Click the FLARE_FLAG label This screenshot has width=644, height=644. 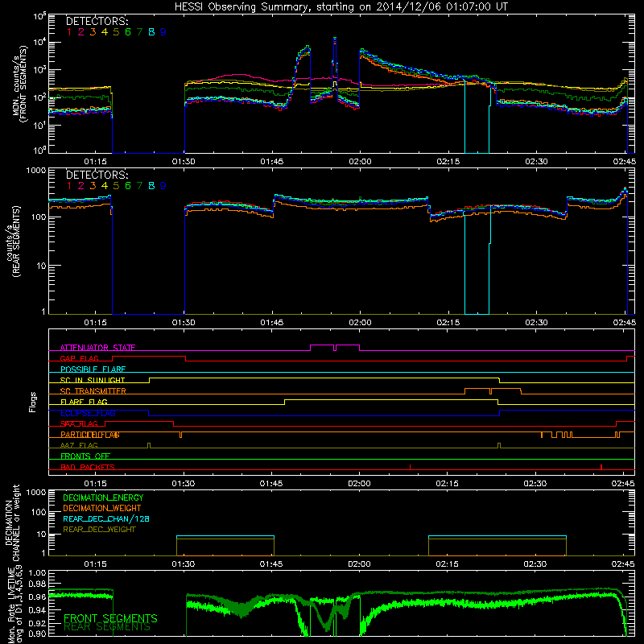(84, 402)
